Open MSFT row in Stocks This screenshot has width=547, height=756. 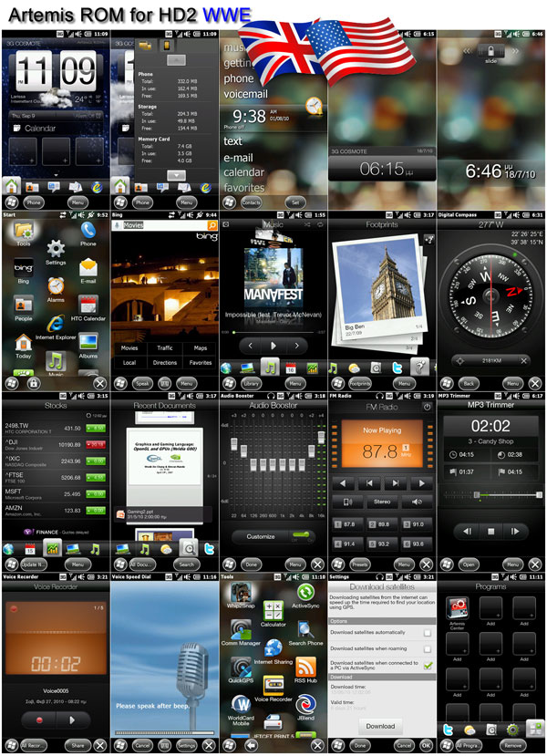[55, 494]
